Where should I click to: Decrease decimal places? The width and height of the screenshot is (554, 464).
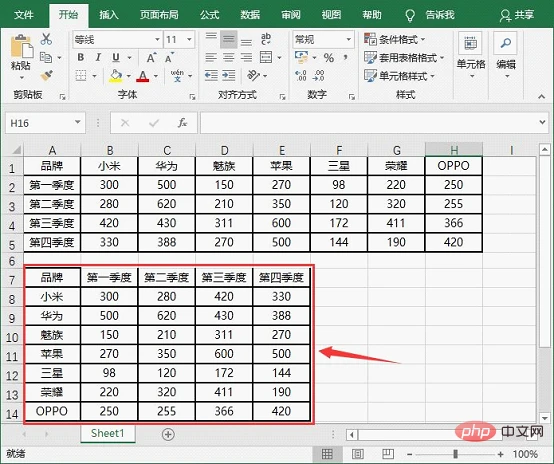coord(318,75)
